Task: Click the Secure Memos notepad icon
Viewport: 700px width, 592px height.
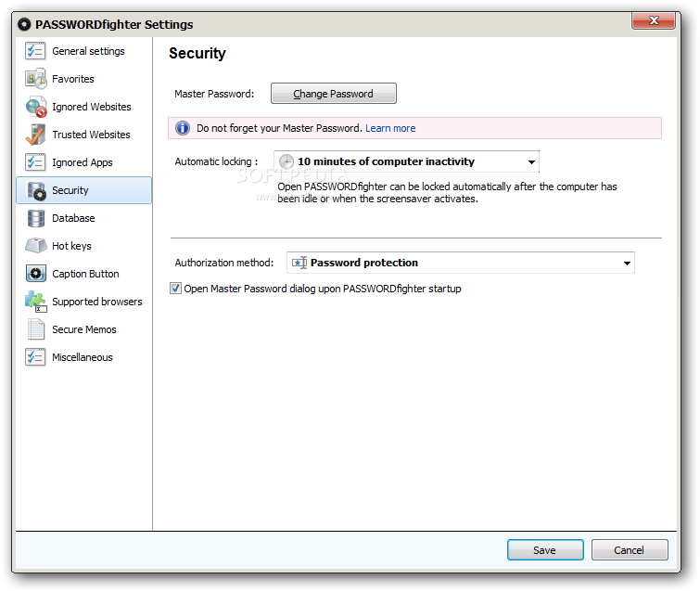Action: point(36,329)
